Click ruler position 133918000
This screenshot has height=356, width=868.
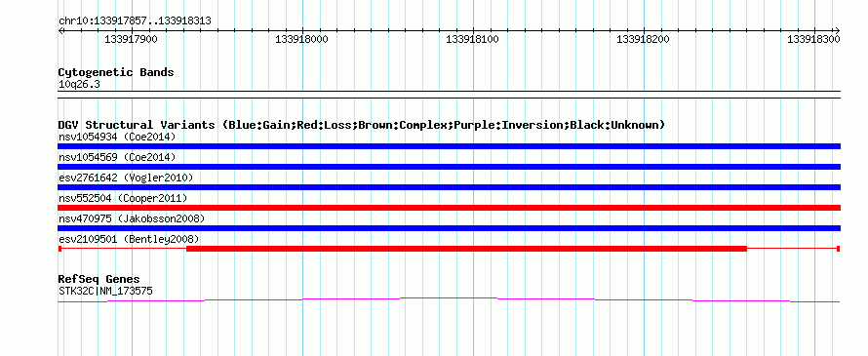[301, 39]
